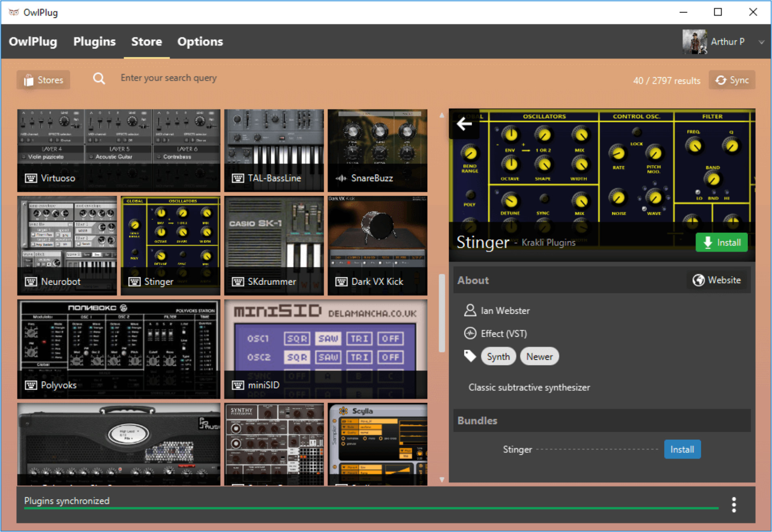Select the Synth tag chip
Screen dimensions: 772x532
498,357
